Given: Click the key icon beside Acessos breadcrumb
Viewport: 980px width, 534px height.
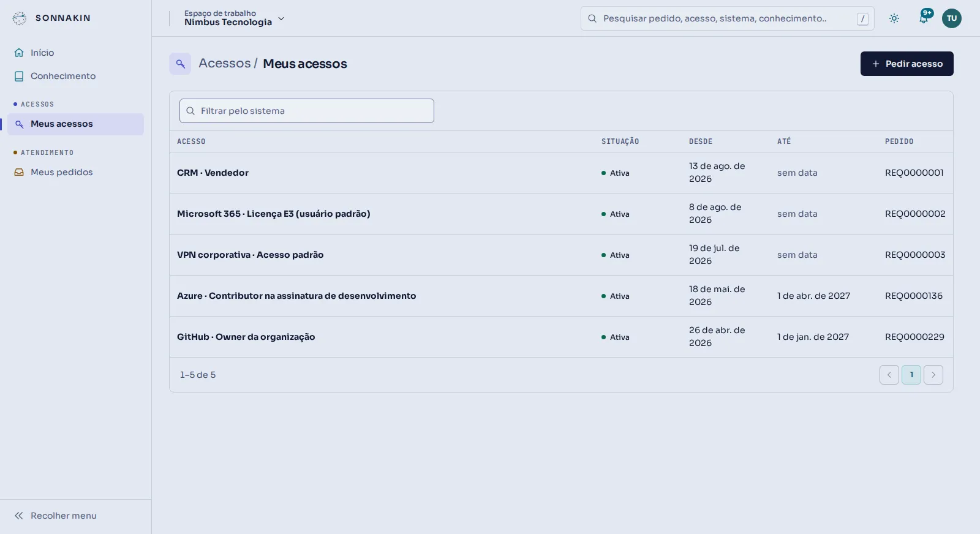Looking at the screenshot, I should pos(180,64).
